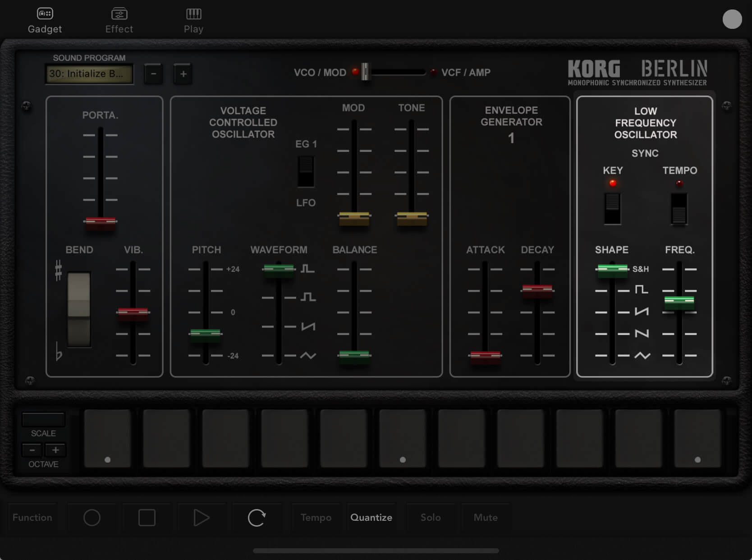Toggle the loop arrow icon
This screenshot has width=752, height=560.
point(257,518)
